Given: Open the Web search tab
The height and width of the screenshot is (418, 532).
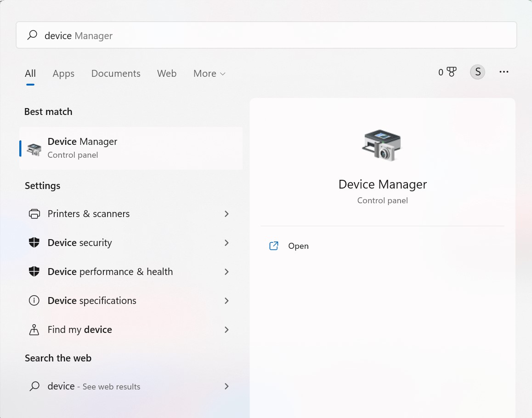Looking at the screenshot, I should tap(167, 74).
